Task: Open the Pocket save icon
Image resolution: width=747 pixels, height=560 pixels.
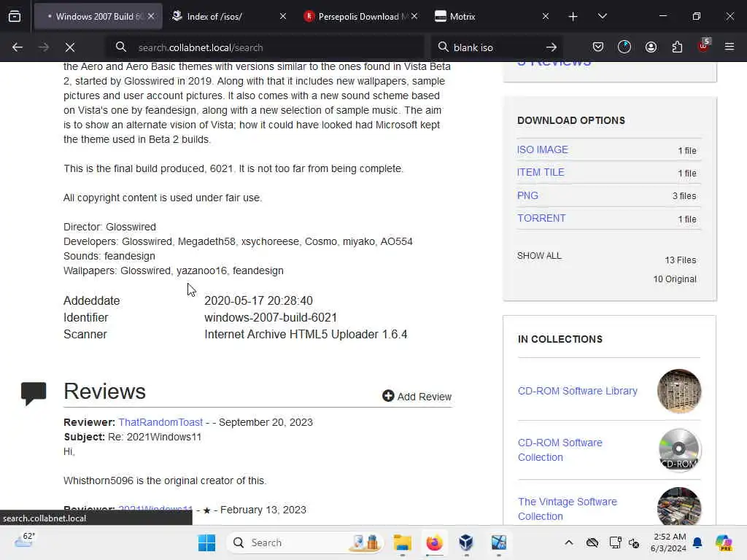Action: tap(598, 47)
